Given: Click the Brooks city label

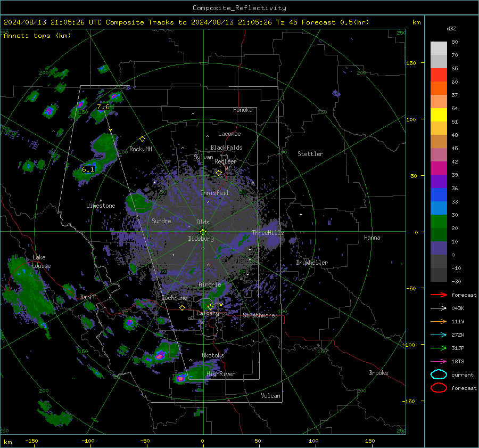Looking at the screenshot, I should pyautogui.click(x=378, y=373).
